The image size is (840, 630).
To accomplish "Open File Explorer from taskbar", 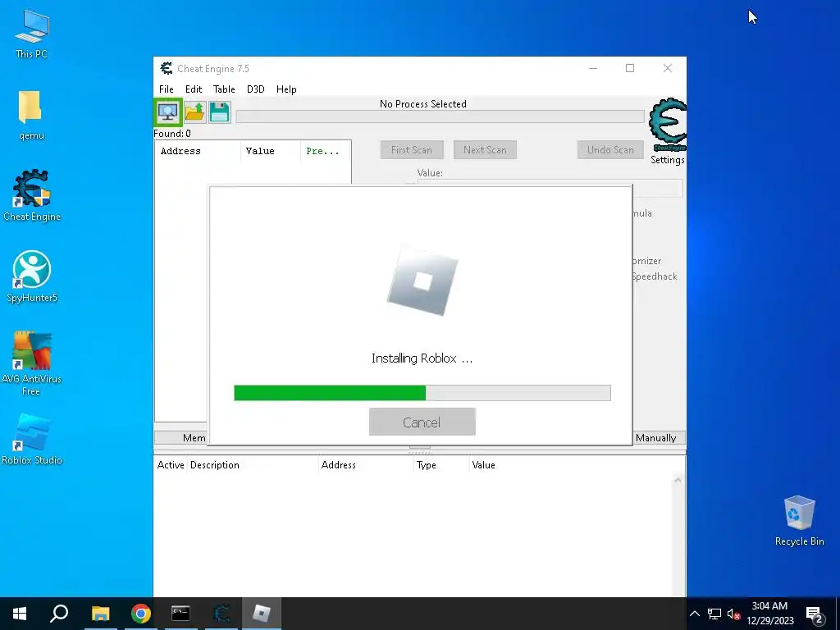I will pos(100,614).
